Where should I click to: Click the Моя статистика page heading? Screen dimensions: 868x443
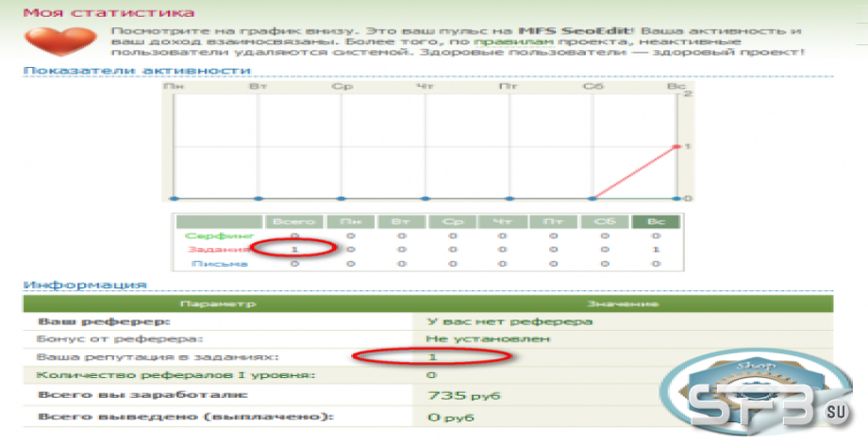coord(108,12)
